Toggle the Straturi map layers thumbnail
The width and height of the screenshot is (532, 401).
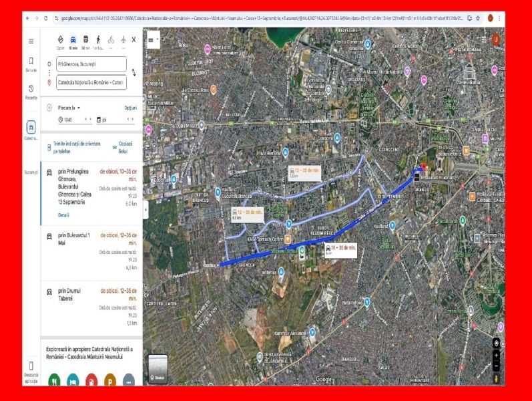(158, 369)
